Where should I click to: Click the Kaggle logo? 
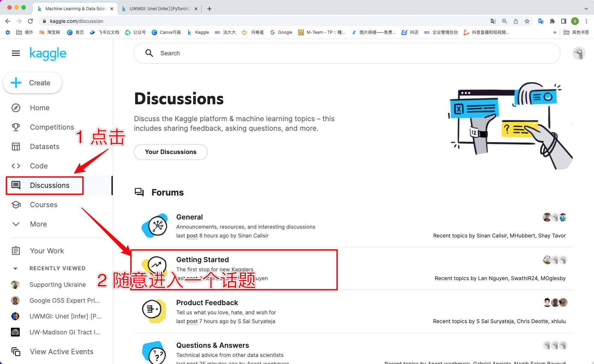pos(48,53)
